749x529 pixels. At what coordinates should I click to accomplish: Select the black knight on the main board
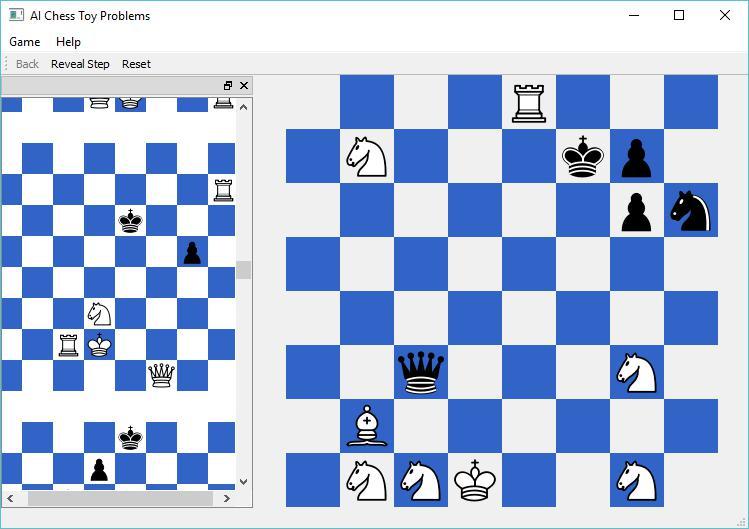691,211
